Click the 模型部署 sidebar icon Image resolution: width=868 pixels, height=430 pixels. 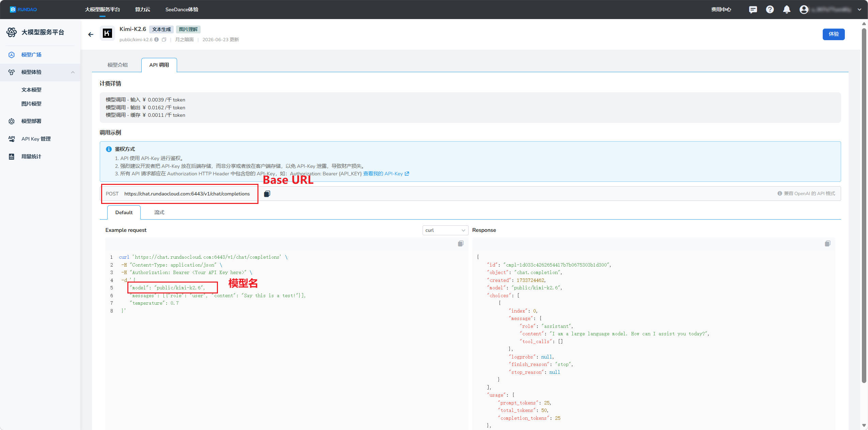coord(12,121)
